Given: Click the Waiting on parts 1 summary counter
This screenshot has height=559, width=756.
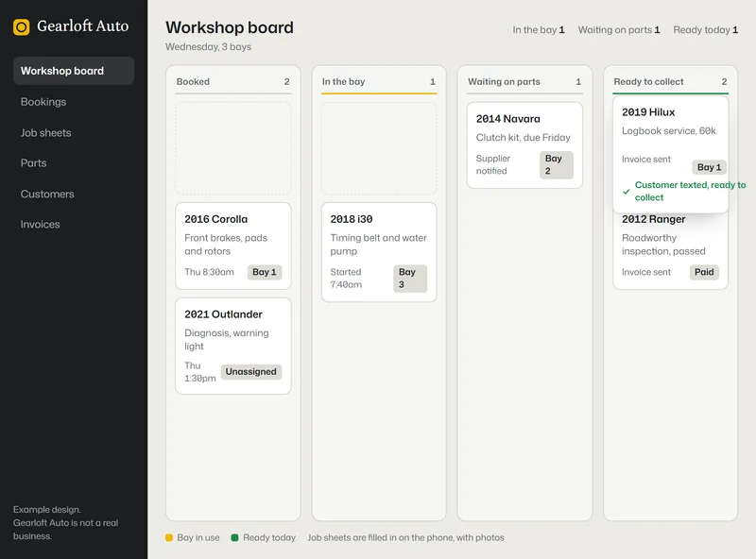Looking at the screenshot, I should tap(619, 30).
